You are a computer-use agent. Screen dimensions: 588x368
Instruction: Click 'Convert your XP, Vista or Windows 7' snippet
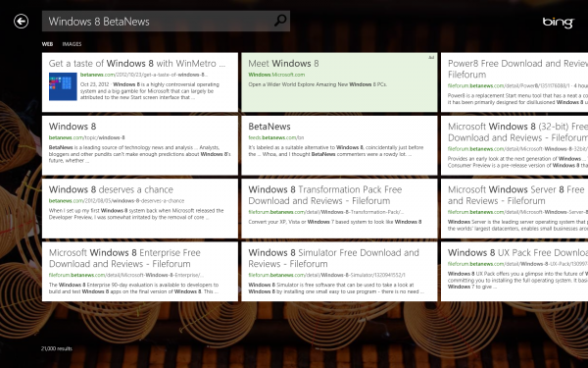[x=335, y=222]
